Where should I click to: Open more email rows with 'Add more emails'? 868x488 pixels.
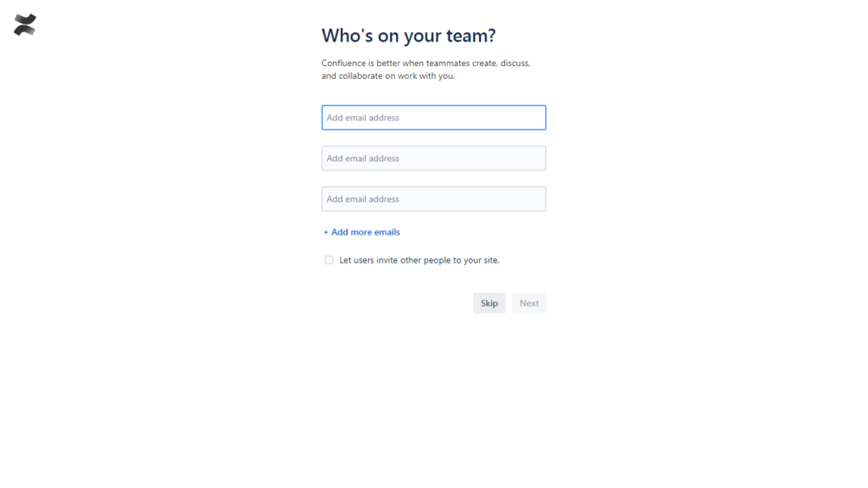pyautogui.click(x=362, y=231)
